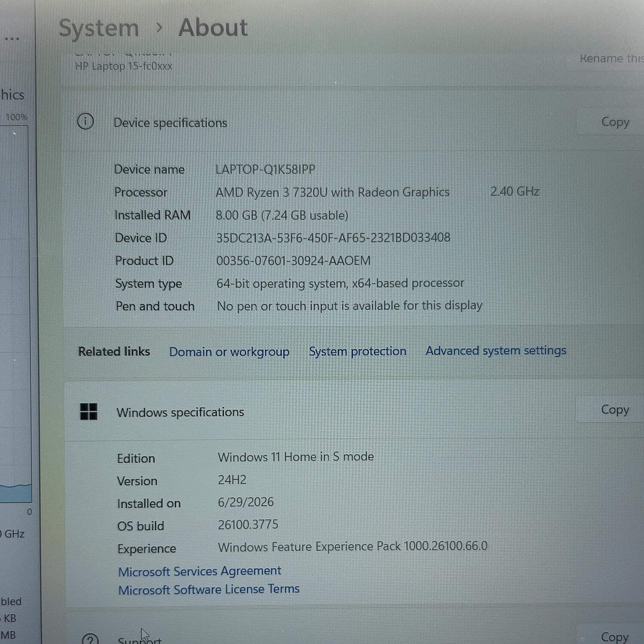Copy the Support section details

tap(614, 636)
